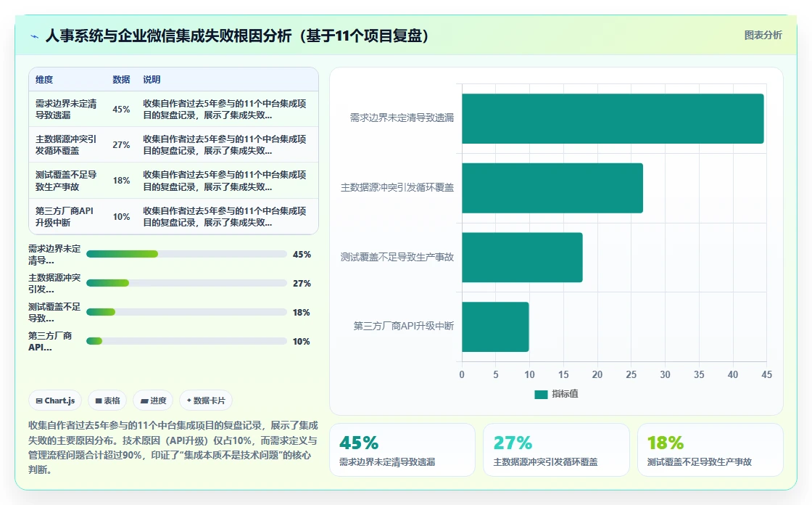
Task: Click the 主数据源冲突引发循环覆盖 chart bar
Action: 552,188
